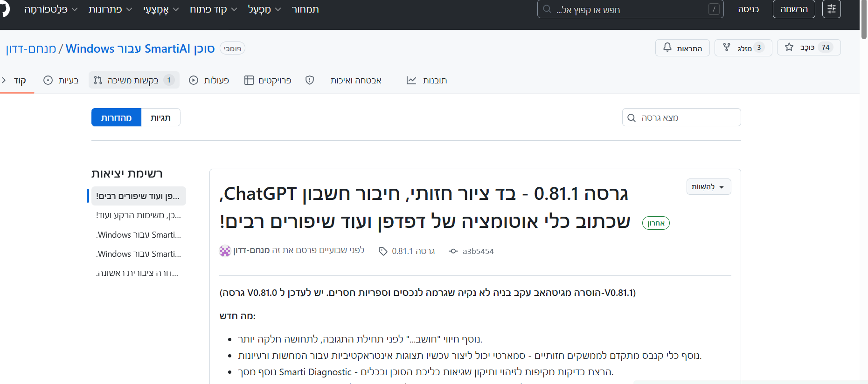The height and width of the screenshot is (384, 868).
Task: Open the פרויקטים projects tab
Action: click(268, 80)
